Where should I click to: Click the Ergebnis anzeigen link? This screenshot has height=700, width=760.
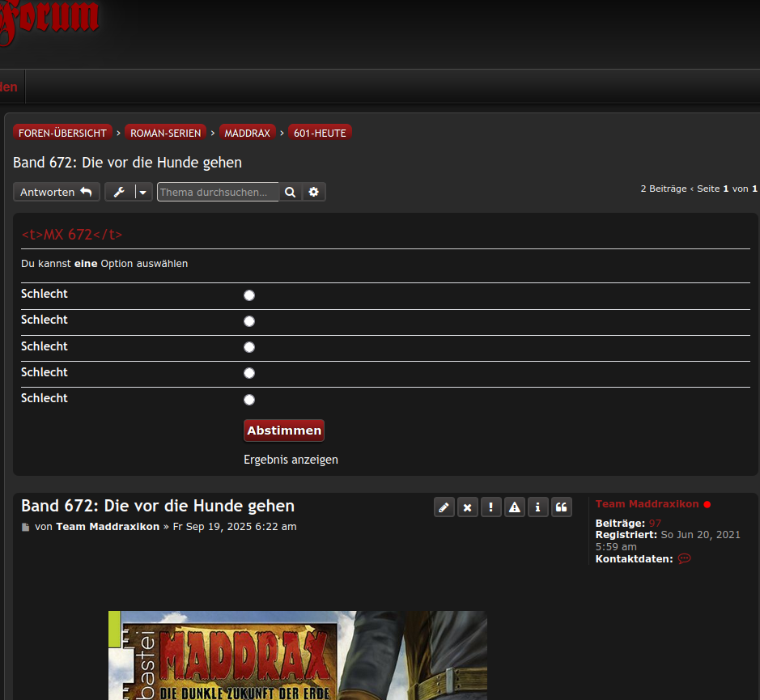[291, 460]
